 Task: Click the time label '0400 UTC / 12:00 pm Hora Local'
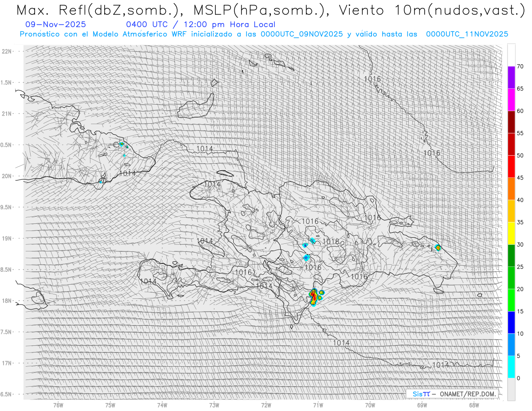pos(200,25)
